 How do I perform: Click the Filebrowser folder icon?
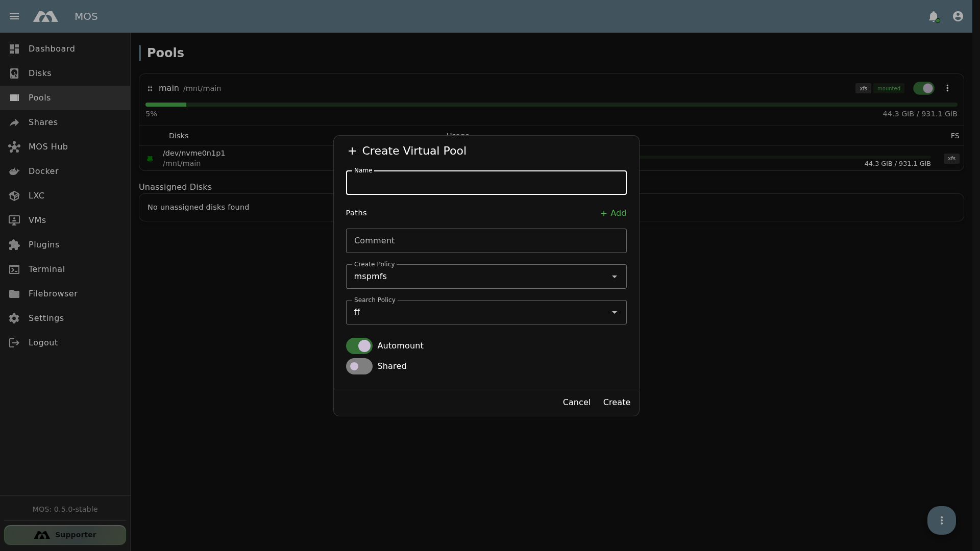pyautogui.click(x=14, y=294)
